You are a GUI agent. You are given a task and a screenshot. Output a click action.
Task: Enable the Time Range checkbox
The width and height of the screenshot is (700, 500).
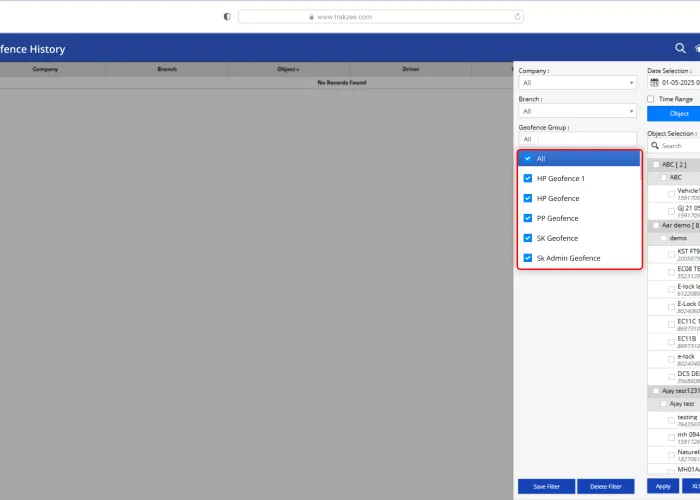click(x=652, y=99)
